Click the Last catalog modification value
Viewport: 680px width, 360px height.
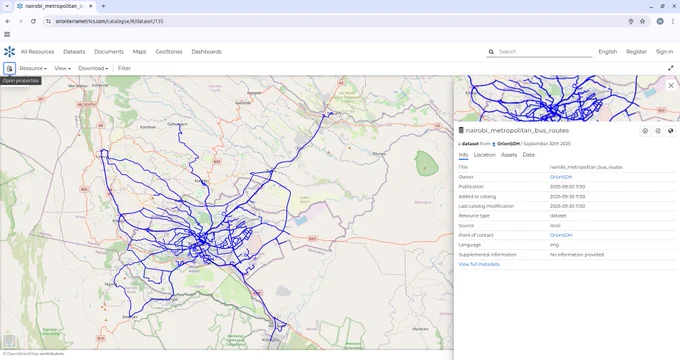click(567, 206)
